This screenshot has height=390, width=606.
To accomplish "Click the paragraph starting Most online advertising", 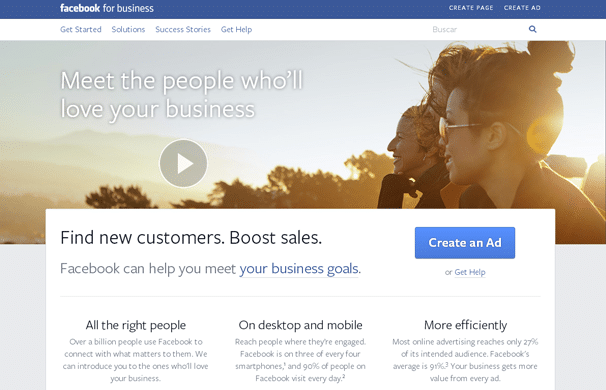I will coord(465,360).
